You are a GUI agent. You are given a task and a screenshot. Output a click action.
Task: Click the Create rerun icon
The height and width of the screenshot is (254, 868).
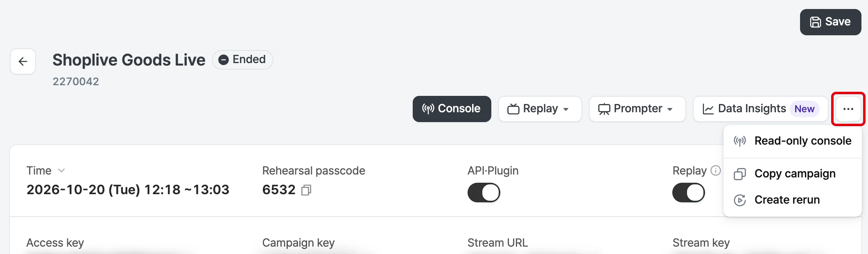(740, 200)
